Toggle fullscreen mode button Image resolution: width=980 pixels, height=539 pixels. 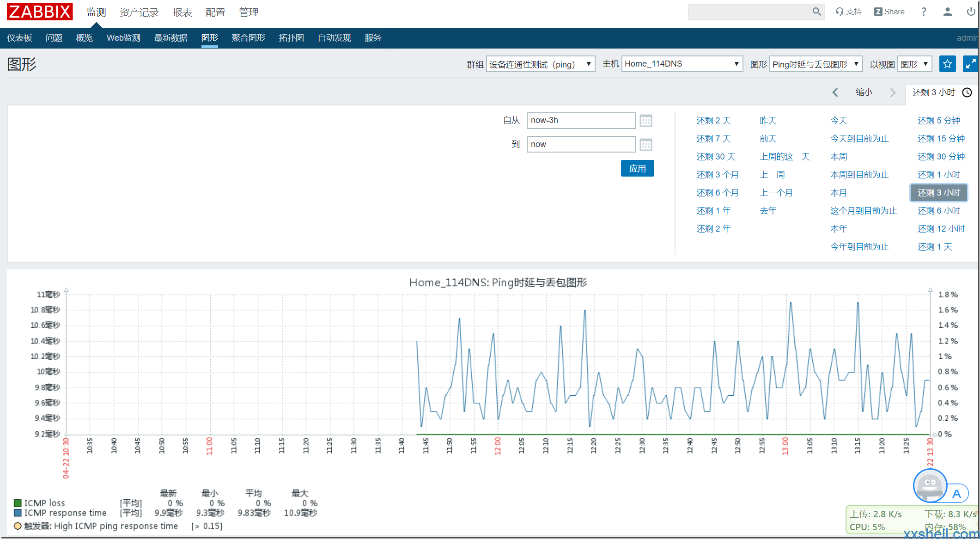[x=970, y=64]
